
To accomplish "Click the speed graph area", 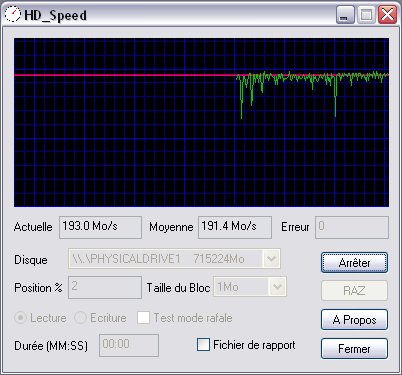I will tap(201, 122).
